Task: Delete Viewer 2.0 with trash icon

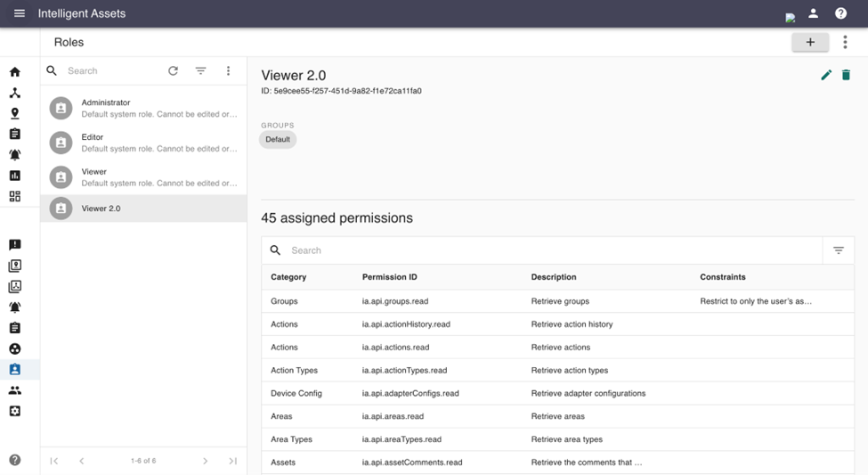Action: tap(846, 76)
